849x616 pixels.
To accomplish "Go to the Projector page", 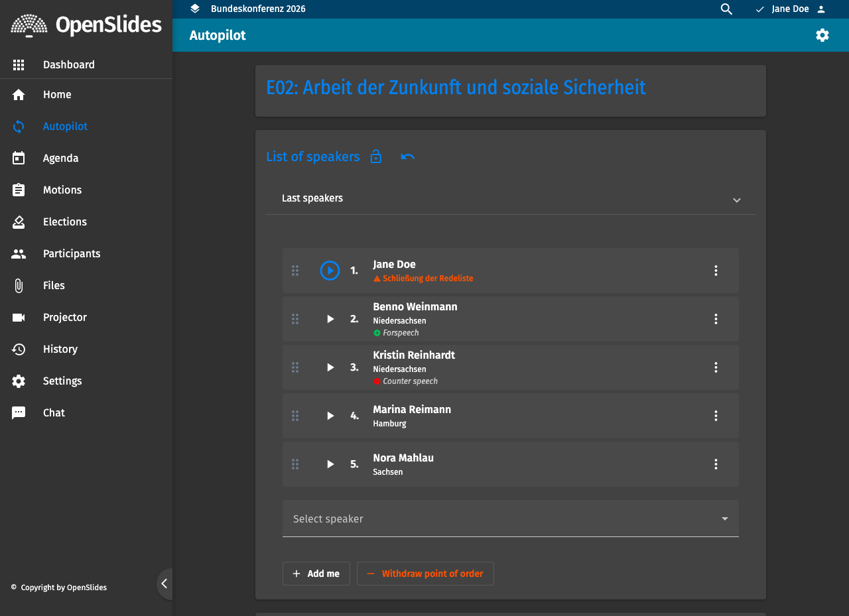I will point(86,318).
